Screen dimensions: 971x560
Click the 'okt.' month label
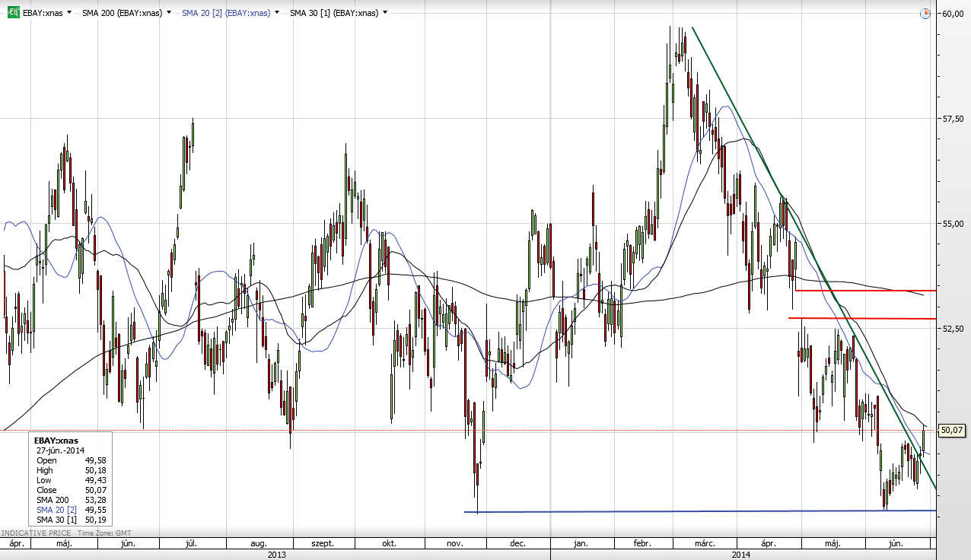tap(389, 544)
